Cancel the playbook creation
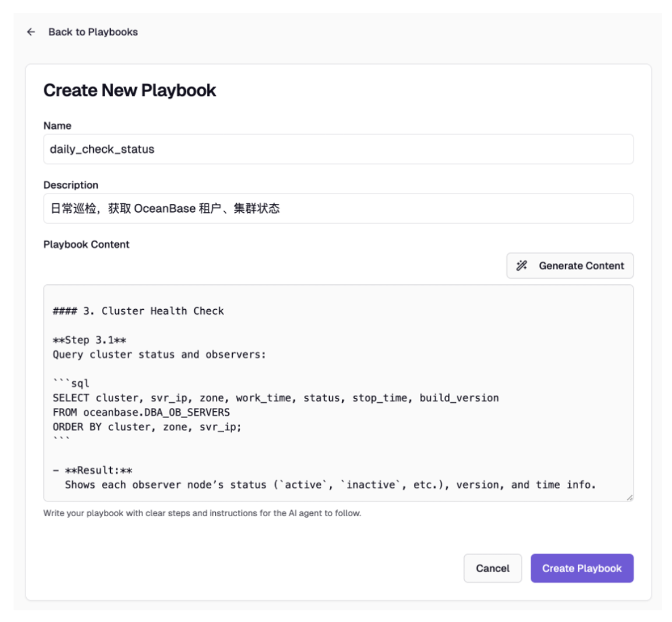 (492, 568)
